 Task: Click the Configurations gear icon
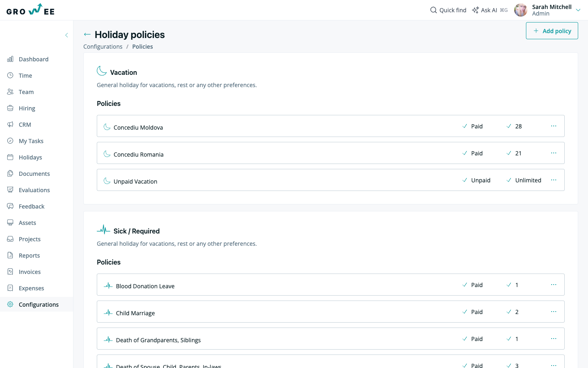click(10, 304)
